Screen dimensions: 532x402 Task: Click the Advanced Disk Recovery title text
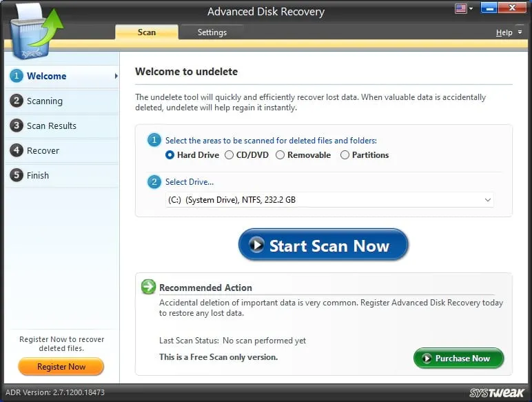(266, 12)
